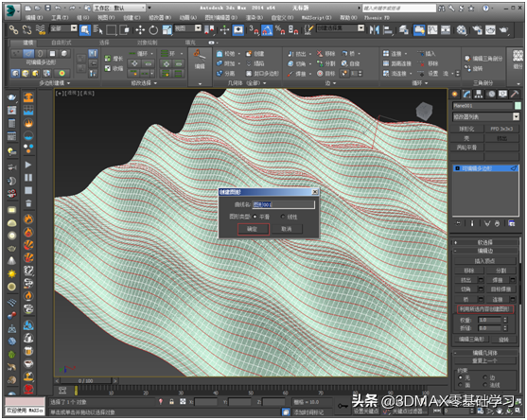Toggle Angle Snap on the main toolbar
Image resolution: width=527 pixels, height=420 pixels.
pyautogui.click(x=267, y=30)
